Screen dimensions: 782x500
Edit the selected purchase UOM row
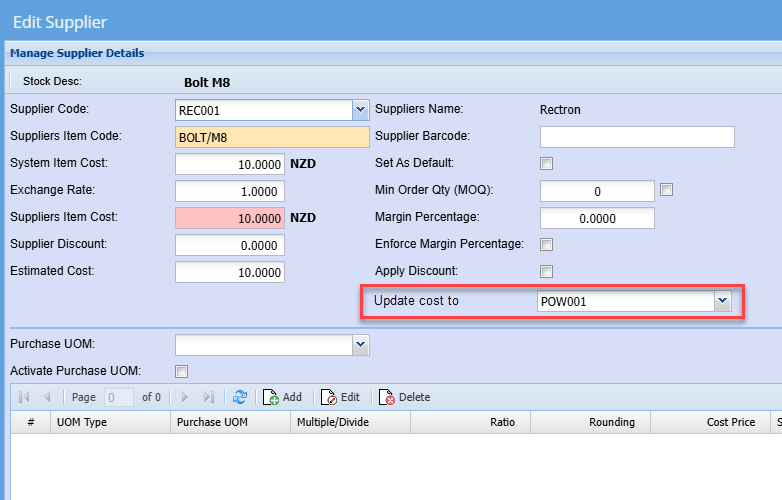pos(340,397)
